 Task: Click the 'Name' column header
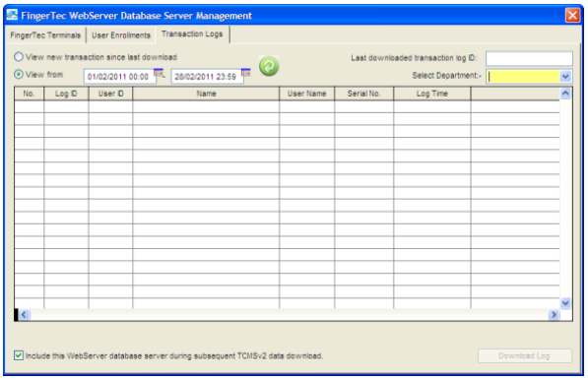click(x=206, y=94)
